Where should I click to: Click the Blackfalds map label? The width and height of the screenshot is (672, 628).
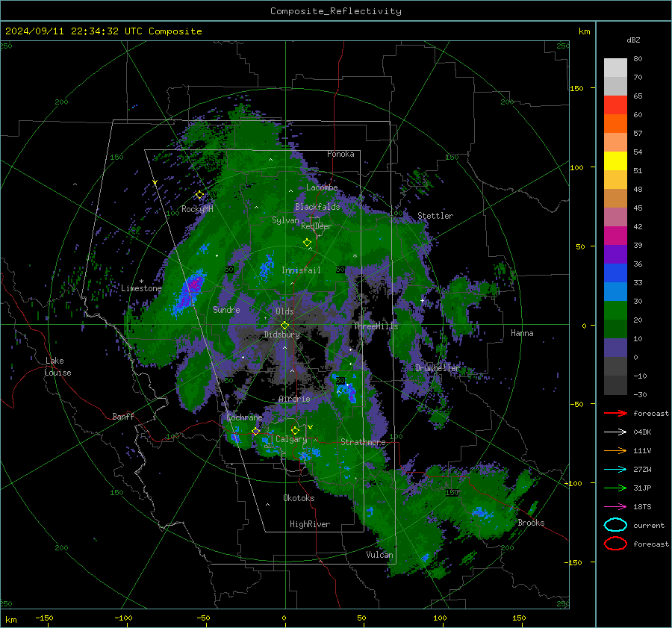317,207
